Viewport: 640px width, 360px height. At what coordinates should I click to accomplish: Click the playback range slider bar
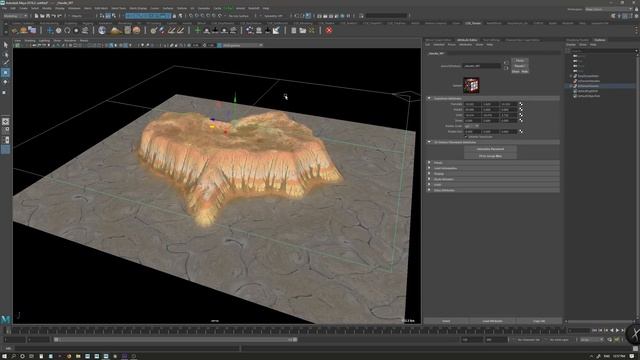click(x=176, y=340)
